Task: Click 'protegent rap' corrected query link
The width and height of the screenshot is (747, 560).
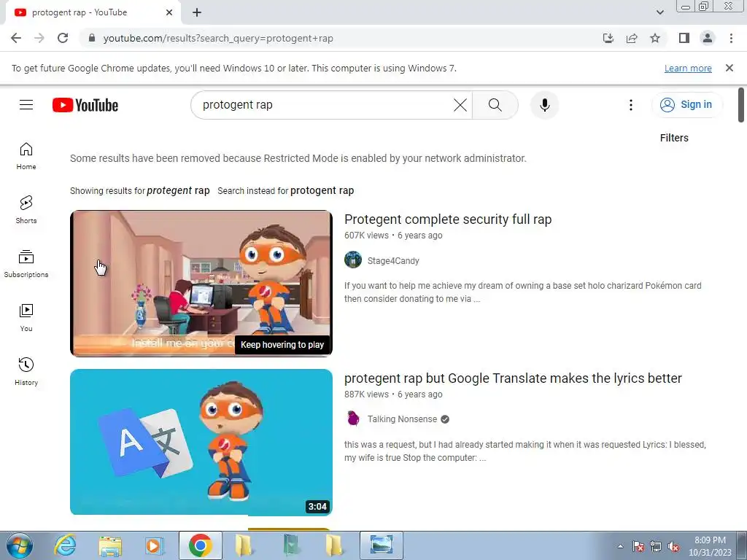Action: tap(178, 190)
